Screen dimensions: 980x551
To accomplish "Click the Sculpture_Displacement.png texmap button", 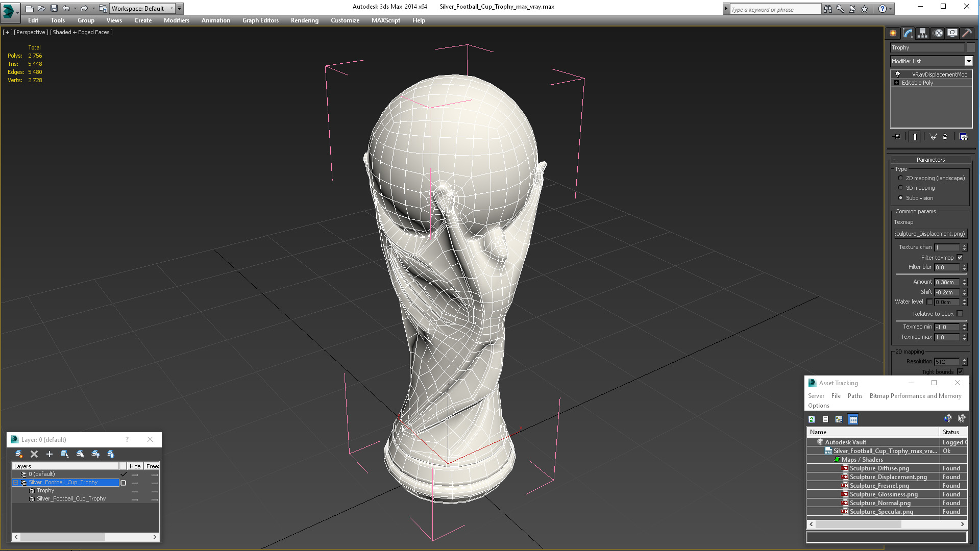I will [x=930, y=234].
